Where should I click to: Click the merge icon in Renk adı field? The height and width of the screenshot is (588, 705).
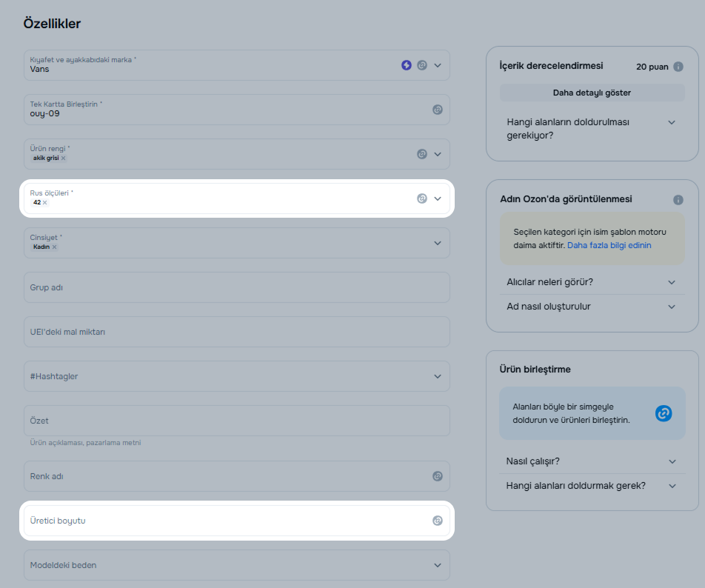pyautogui.click(x=438, y=476)
